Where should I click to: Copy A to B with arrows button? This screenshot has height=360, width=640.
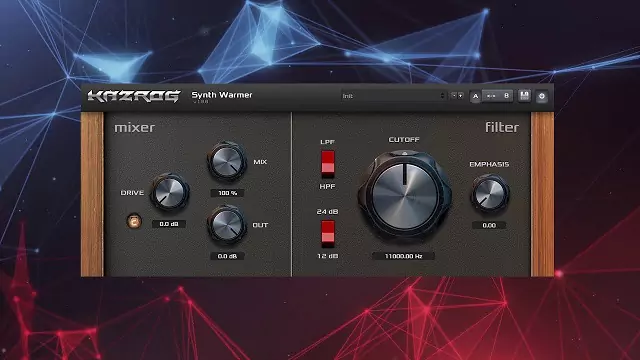point(491,96)
